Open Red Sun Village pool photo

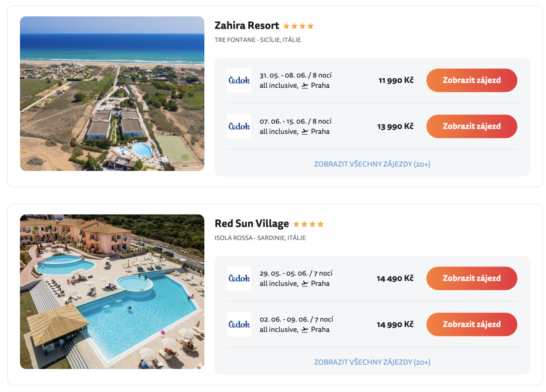pyautogui.click(x=112, y=291)
